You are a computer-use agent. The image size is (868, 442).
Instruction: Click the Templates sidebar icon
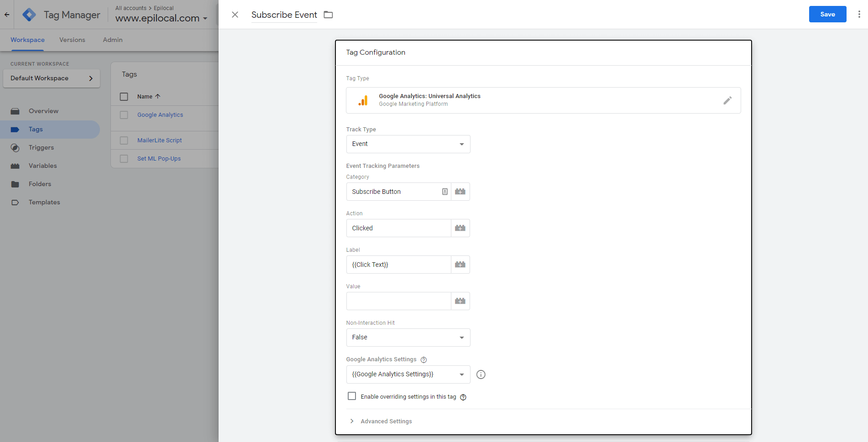15,203
